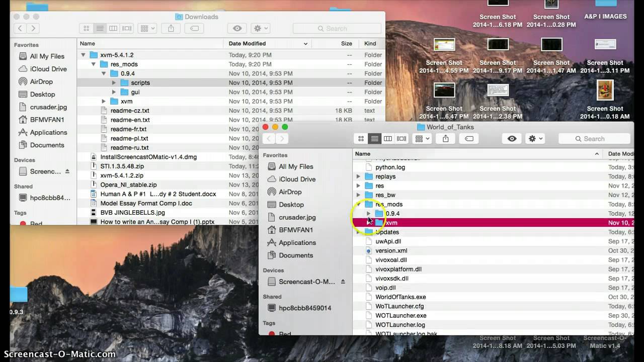Switch World_of_Tanks window to list view
Image resolution: width=644 pixels, height=362 pixels.
point(374,139)
